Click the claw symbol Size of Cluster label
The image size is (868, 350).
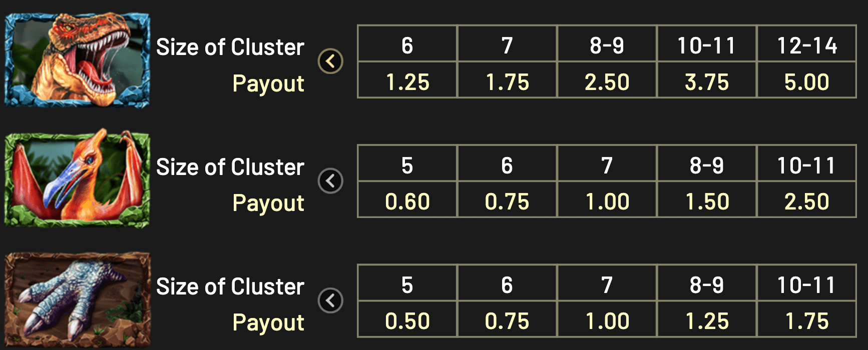tap(230, 287)
